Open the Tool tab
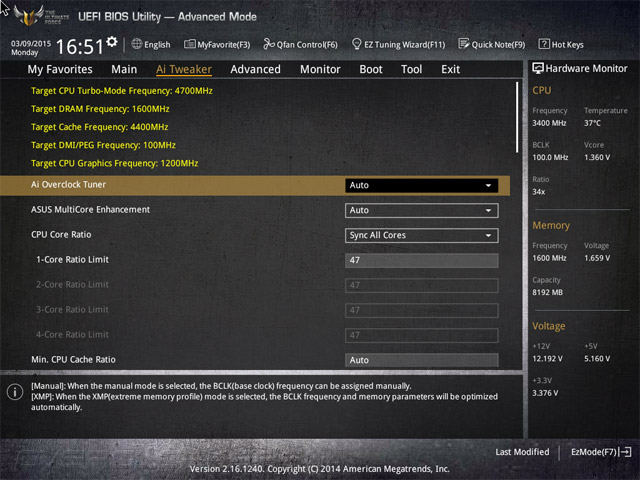 click(411, 69)
